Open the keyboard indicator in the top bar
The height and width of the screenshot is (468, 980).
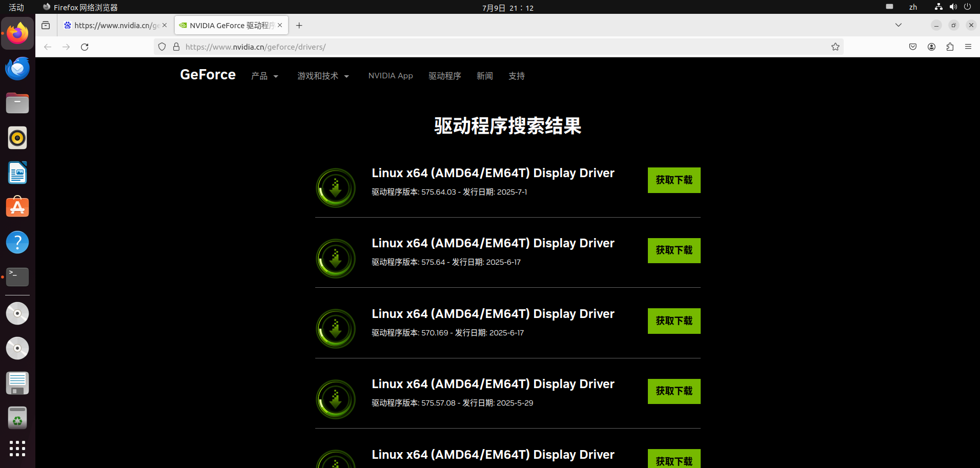[889, 7]
